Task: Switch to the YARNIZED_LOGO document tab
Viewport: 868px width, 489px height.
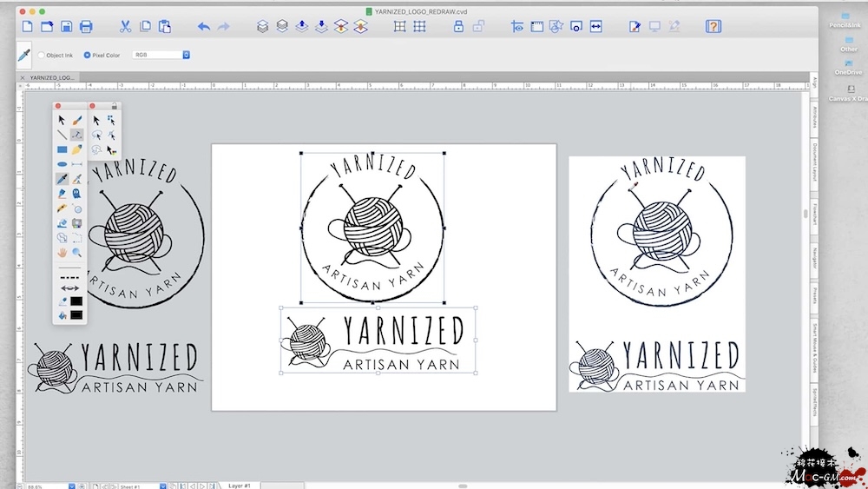Action: pos(52,77)
